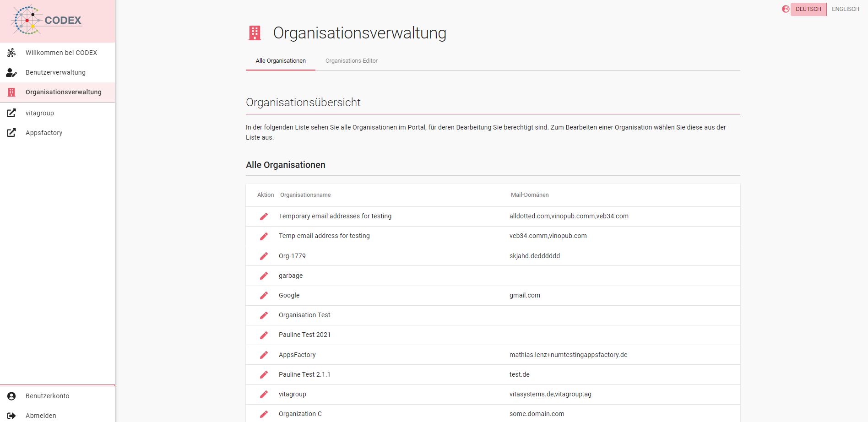Open the vitagroup external link in sidebar
The image size is (868, 422).
click(x=58, y=113)
